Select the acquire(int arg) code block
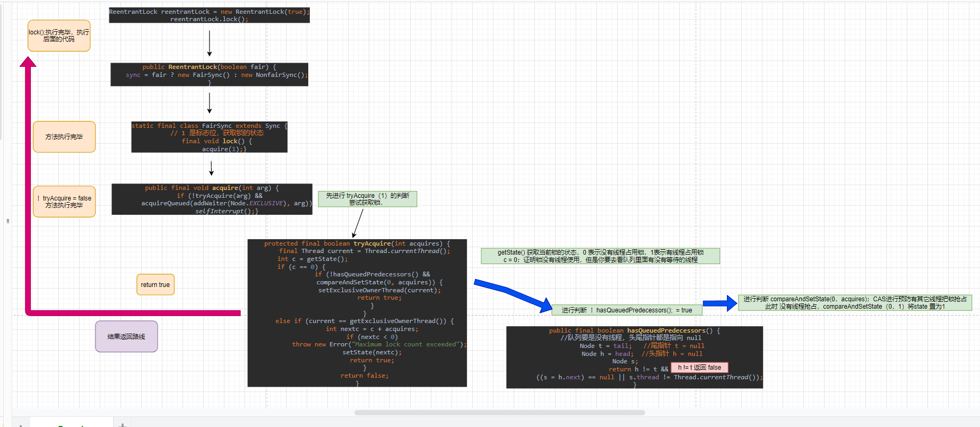Image resolution: width=980 pixels, height=427 pixels. [212, 199]
